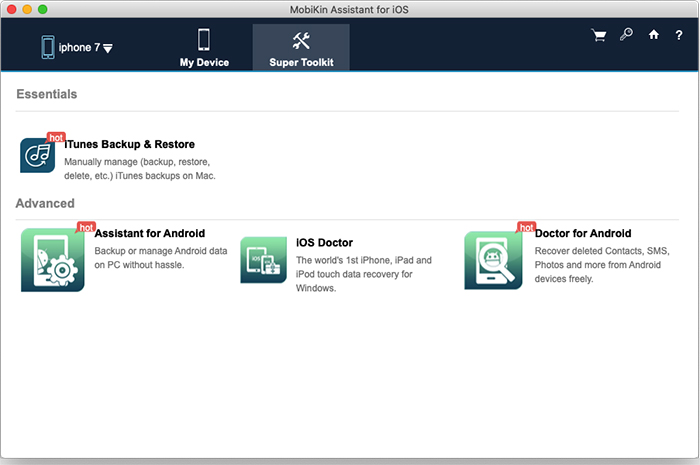Click the Doctor for Android icon
The image size is (700, 465).
pyautogui.click(x=493, y=260)
